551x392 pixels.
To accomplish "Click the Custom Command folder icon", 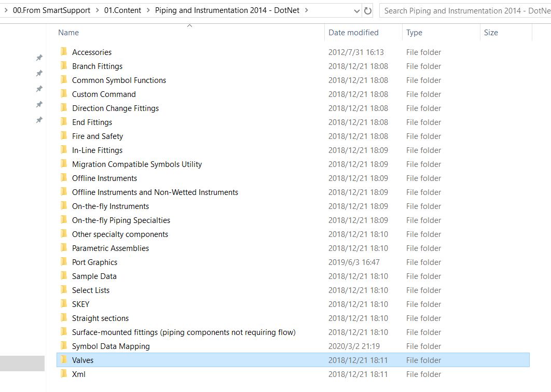I will tap(64, 94).
